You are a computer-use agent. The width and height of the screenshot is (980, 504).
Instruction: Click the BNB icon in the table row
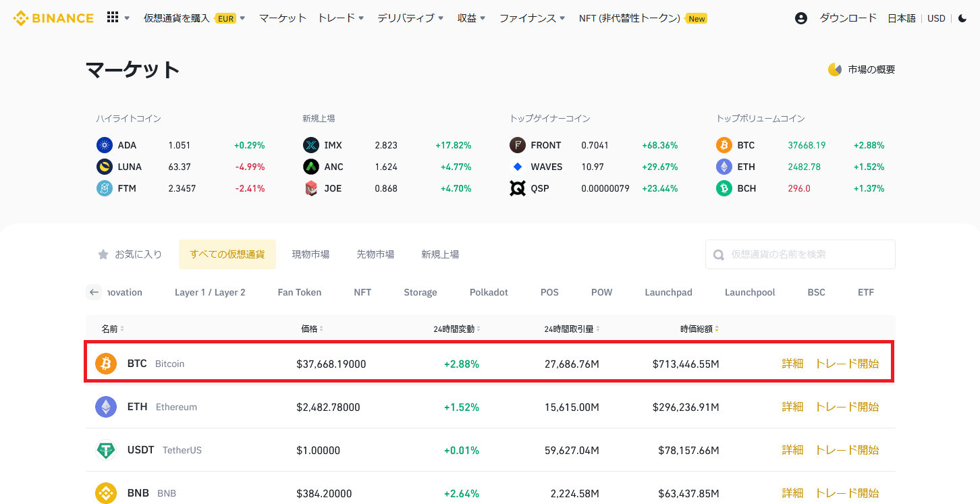coord(106,493)
